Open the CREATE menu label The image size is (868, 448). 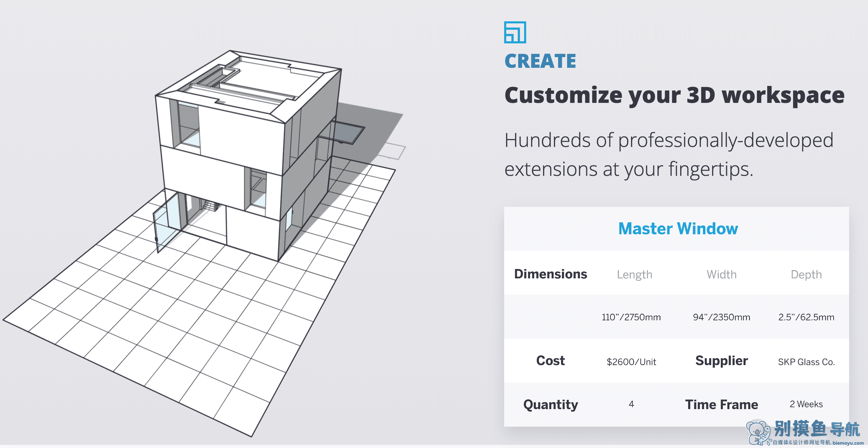539,61
